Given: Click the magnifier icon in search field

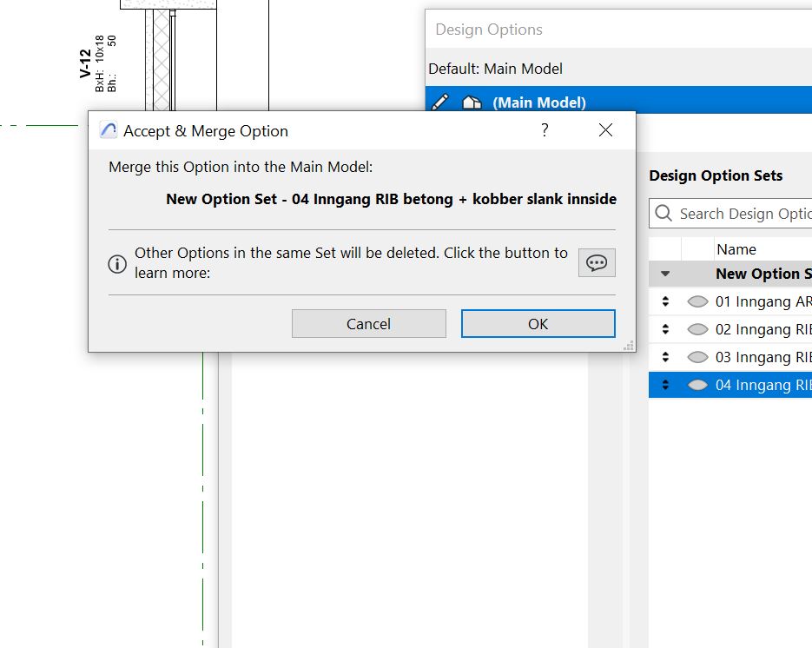Looking at the screenshot, I should point(664,214).
